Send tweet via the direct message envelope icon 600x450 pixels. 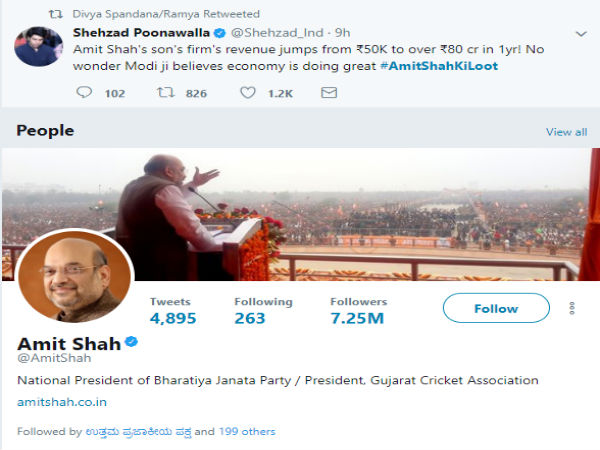(x=328, y=93)
